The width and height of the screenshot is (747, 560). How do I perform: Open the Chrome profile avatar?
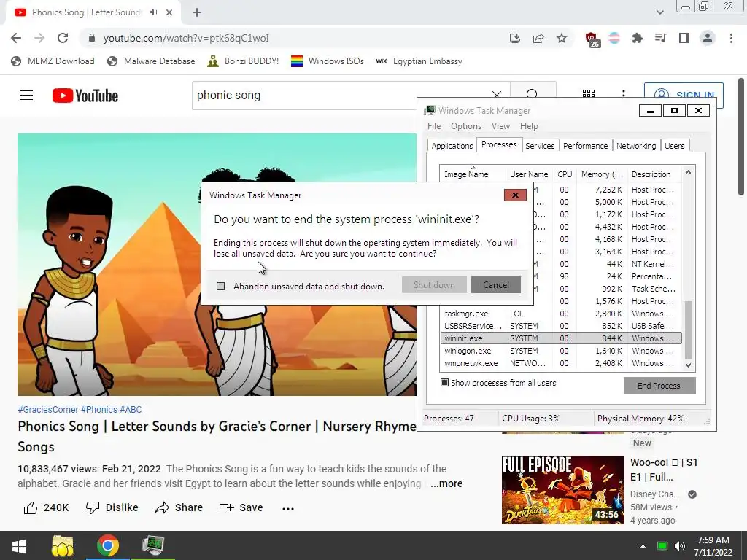coord(708,38)
